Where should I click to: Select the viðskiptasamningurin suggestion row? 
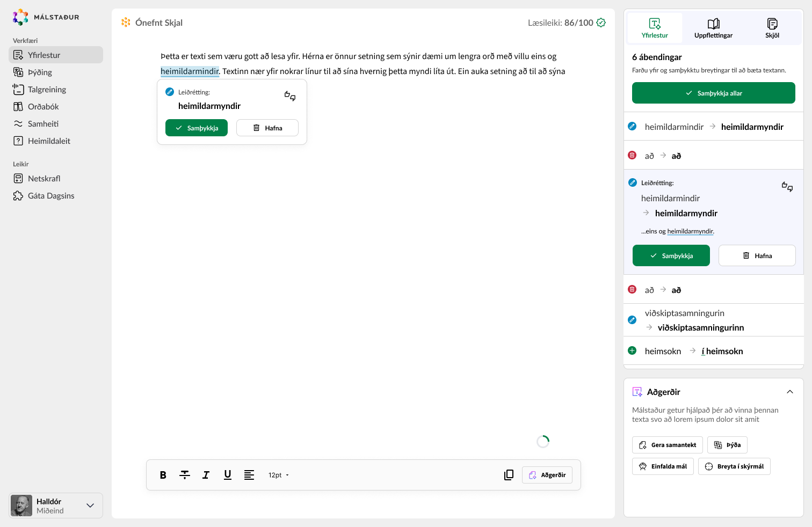point(714,320)
